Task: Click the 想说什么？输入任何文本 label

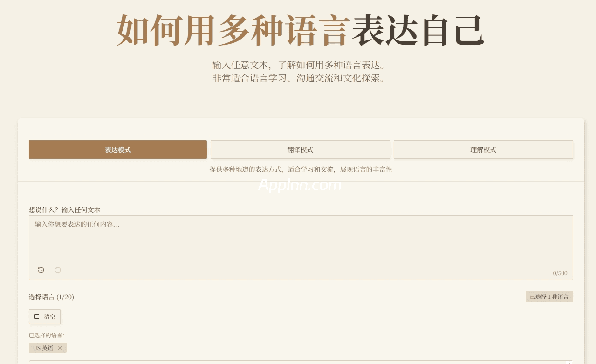Action: [65, 210]
